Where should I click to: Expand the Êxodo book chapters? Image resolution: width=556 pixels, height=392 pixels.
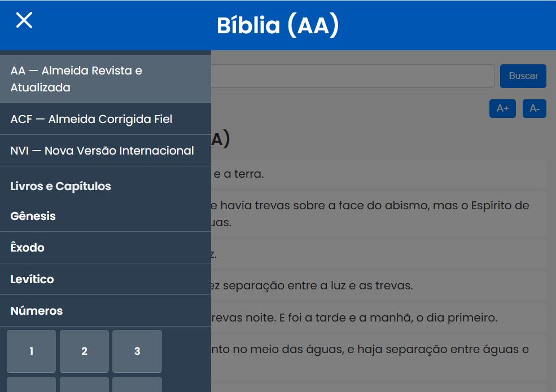point(105,248)
